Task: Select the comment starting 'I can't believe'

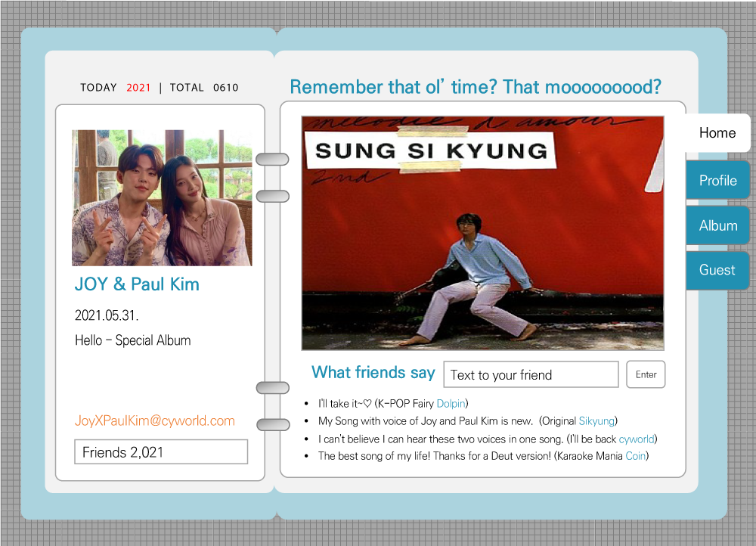Action: [488, 439]
